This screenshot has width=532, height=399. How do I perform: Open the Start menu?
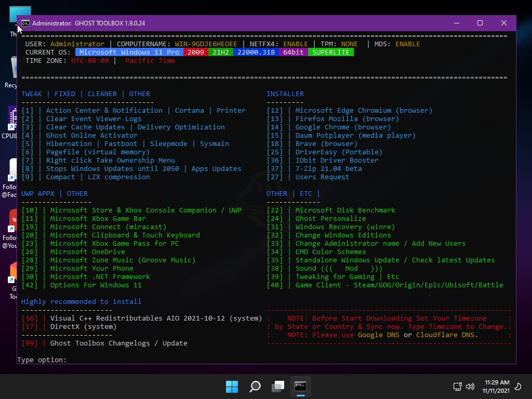point(232,387)
